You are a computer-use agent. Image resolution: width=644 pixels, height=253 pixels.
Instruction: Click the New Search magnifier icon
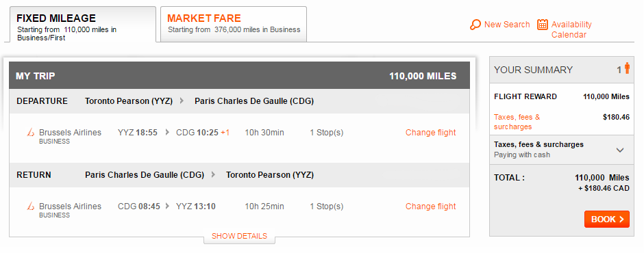pyautogui.click(x=475, y=25)
